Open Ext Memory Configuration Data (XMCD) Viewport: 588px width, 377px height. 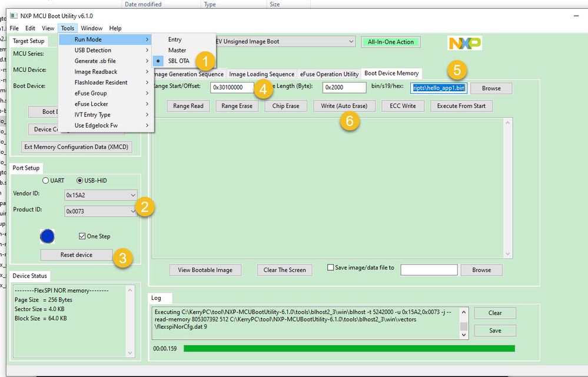click(x=77, y=147)
